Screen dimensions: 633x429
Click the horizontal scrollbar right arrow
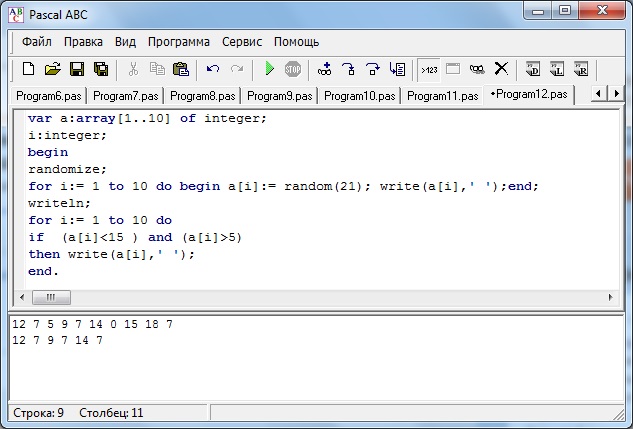tap(610, 297)
